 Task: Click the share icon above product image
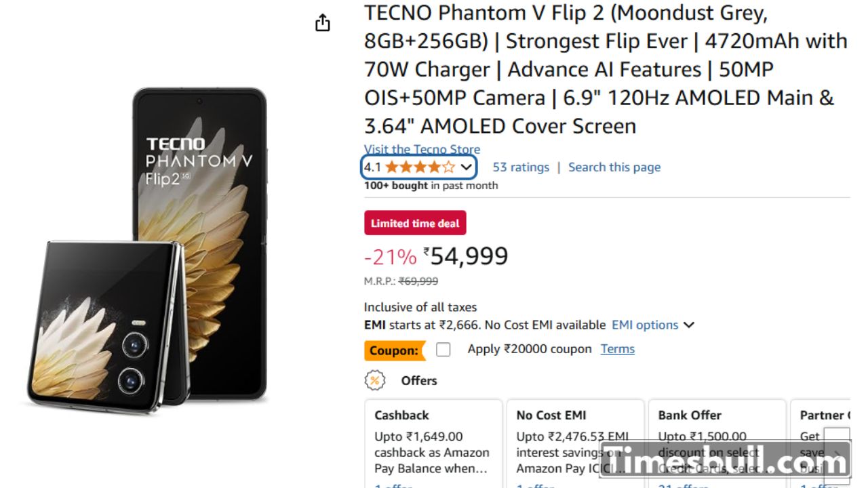(323, 23)
